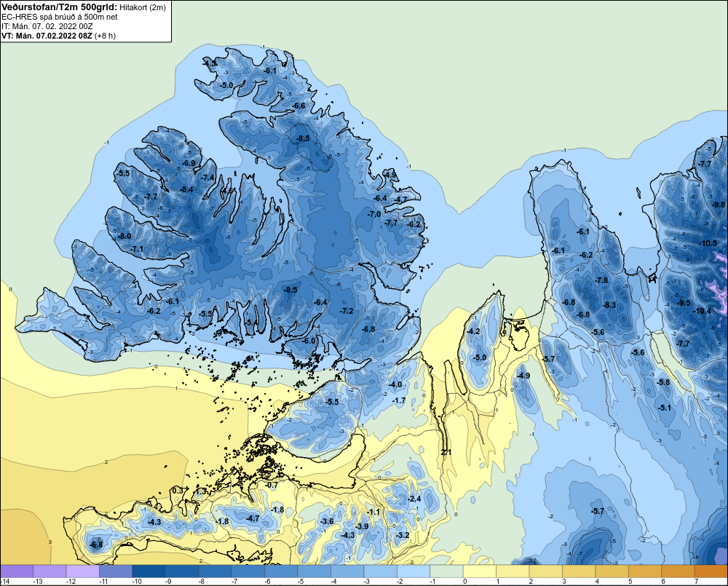
Task: Click the 5 label on the color scale
Action: [630, 582]
